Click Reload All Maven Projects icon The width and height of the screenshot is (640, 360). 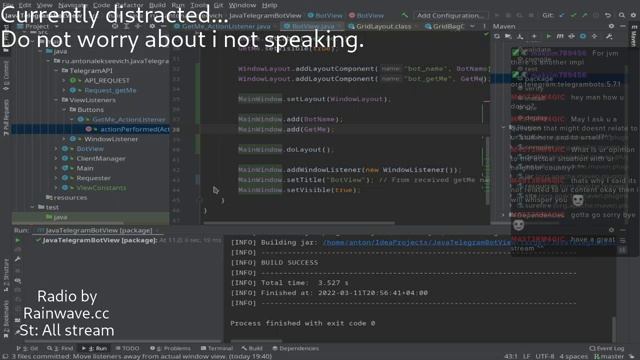(x=497, y=36)
